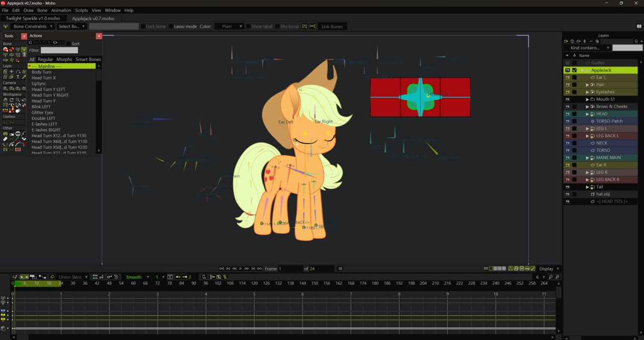
Task: Select the Eyedropper tool in Layer tools
Action: pyautogui.click(x=24, y=77)
